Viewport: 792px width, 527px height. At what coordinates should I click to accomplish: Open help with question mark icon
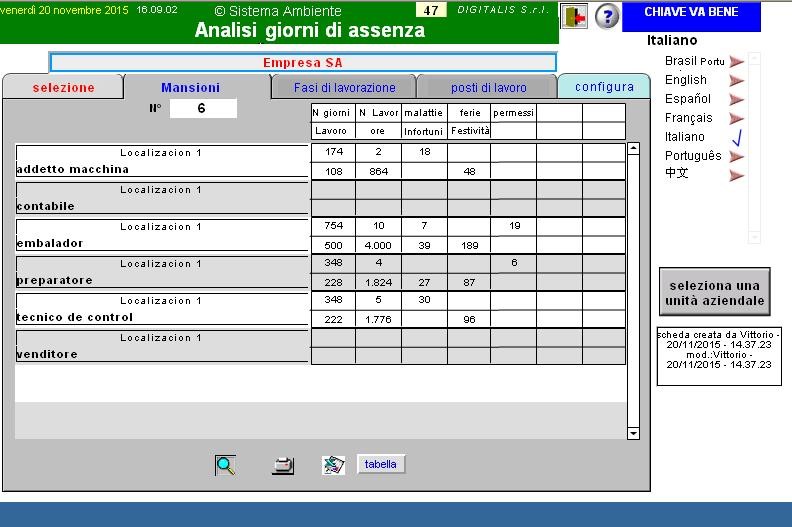click(607, 17)
